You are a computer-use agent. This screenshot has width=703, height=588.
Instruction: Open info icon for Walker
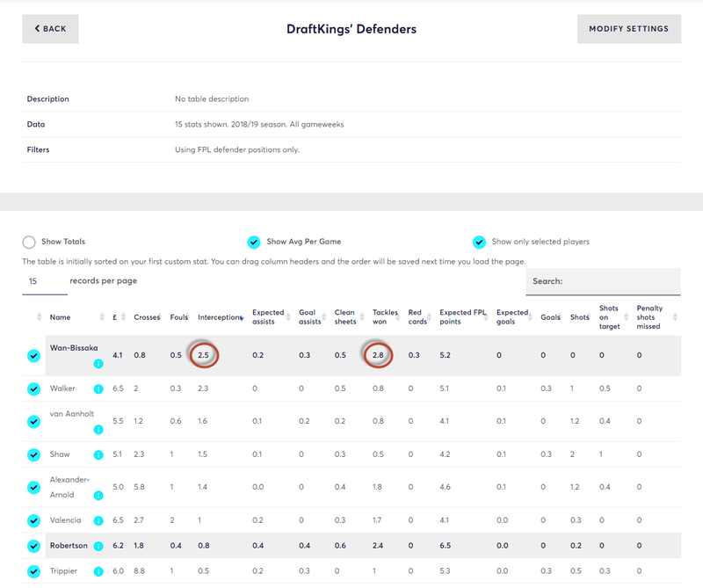[x=98, y=388]
